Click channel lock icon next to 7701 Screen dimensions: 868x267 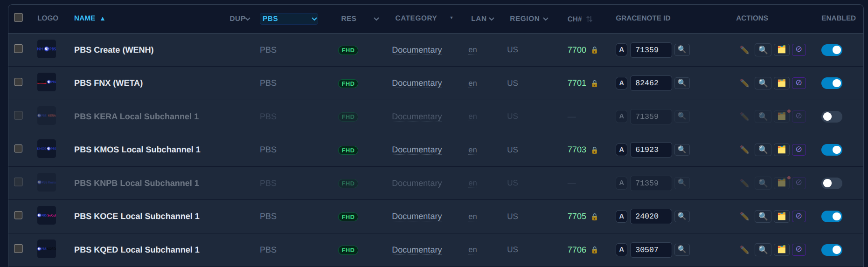[x=595, y=83]
